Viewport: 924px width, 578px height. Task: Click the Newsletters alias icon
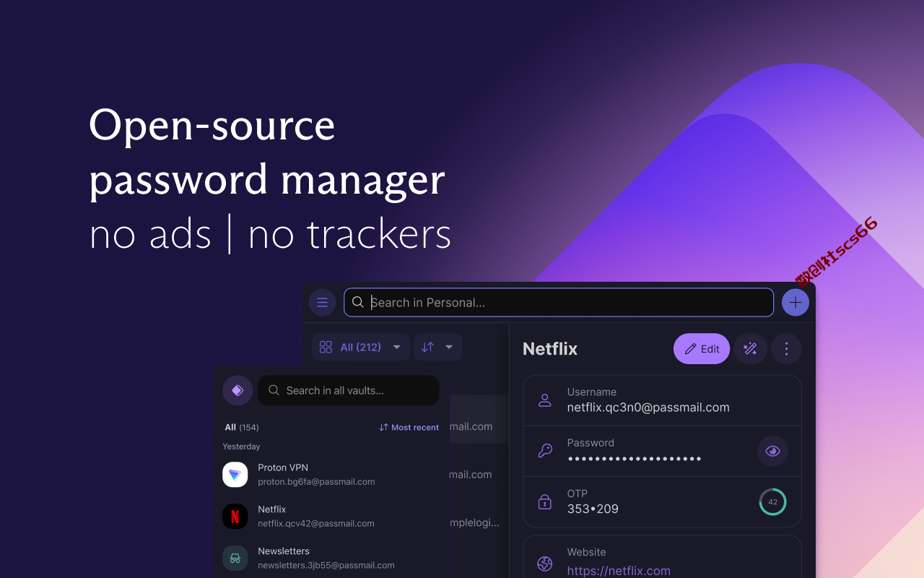point(235,558)
